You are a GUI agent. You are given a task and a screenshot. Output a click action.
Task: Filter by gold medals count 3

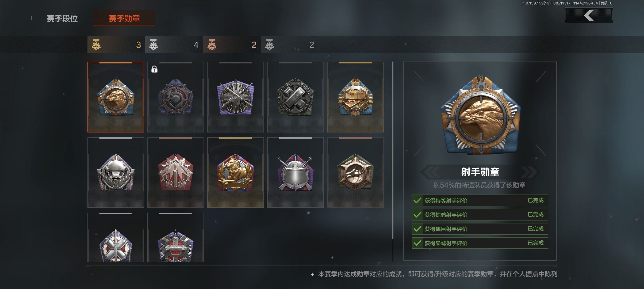point(116,45)
